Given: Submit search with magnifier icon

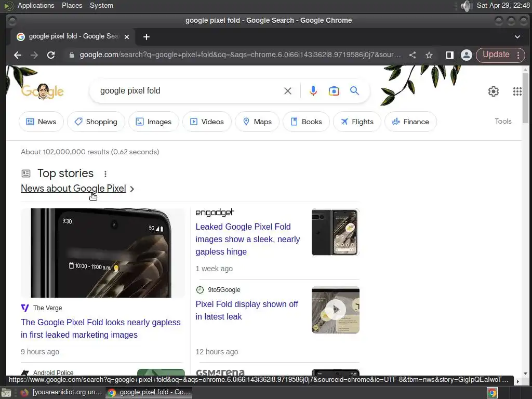Looking at the screenshot, I should coord(354,91).
